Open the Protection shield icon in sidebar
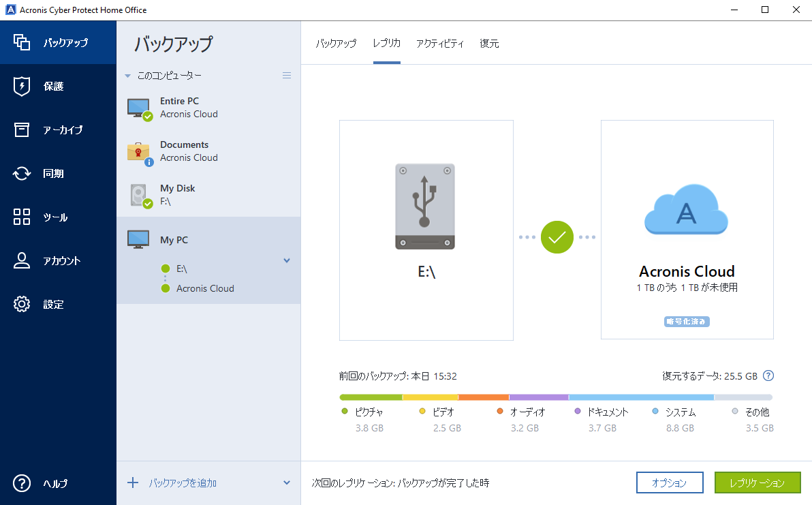 click(22, 87)
